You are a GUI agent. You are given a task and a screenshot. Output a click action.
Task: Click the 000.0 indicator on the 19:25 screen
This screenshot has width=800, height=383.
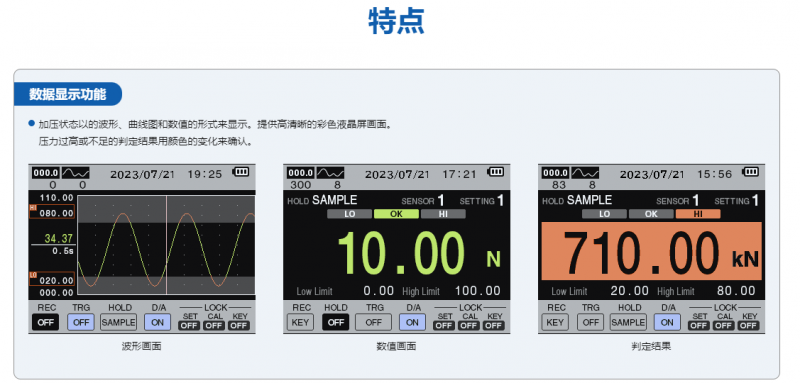tap(45, 172)
